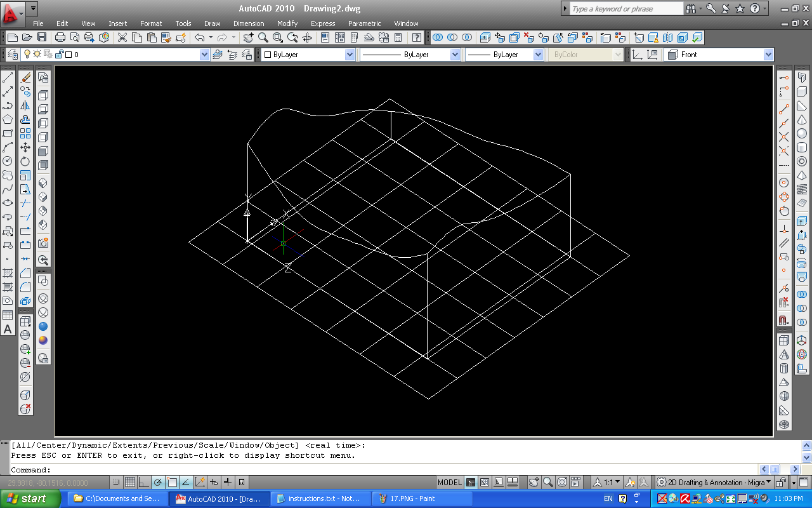Activate the Spline tool

(8, 189)
